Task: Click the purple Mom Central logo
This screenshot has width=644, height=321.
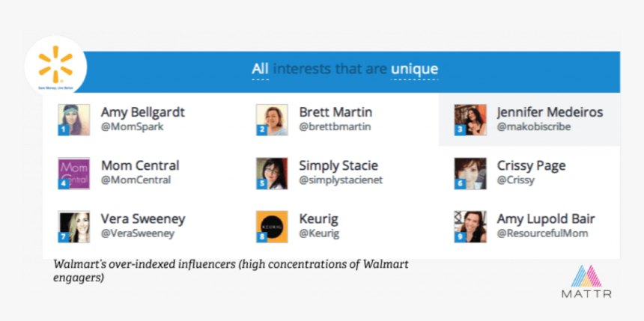Action: click(x=74, y=174)
